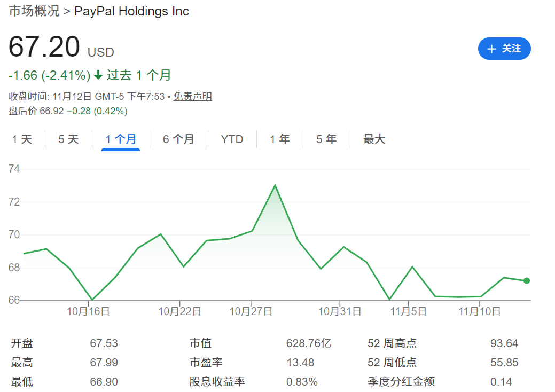This screenshot has height=392, width=555.
Task: Click the plus icon inside the follow button
Action: tap(491, 49)
